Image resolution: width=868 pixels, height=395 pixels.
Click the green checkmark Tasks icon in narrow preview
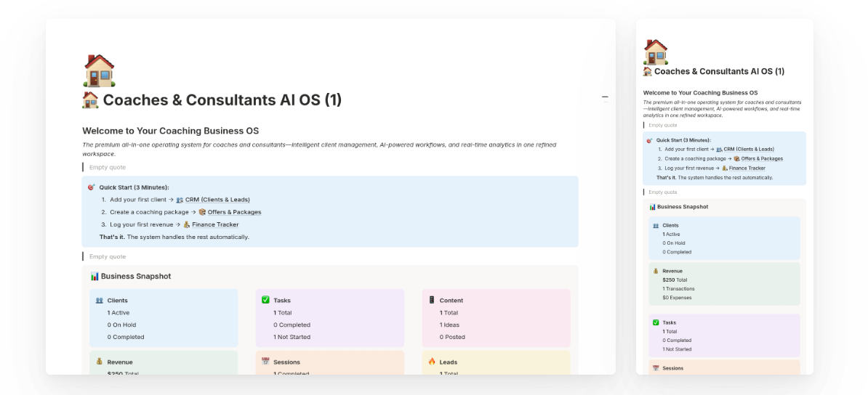pyautogui.click(x=656, y=322)
